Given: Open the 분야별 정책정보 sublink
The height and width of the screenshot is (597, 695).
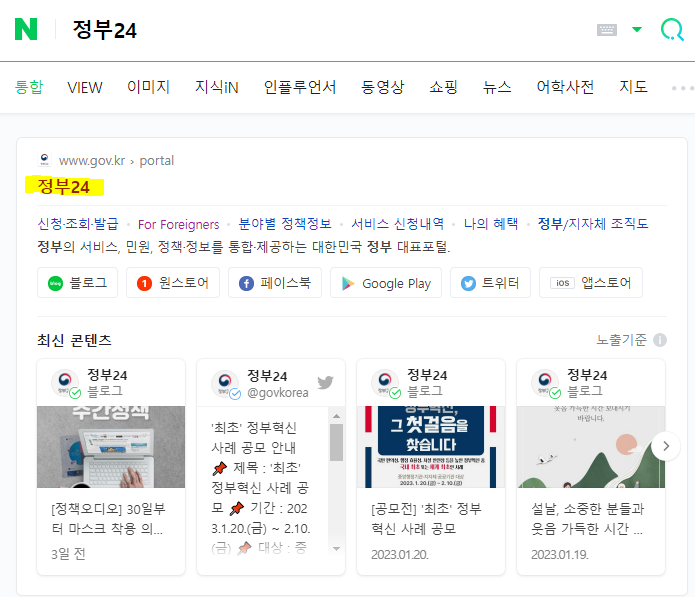Looking at the screenshot, I should point(285,224).
